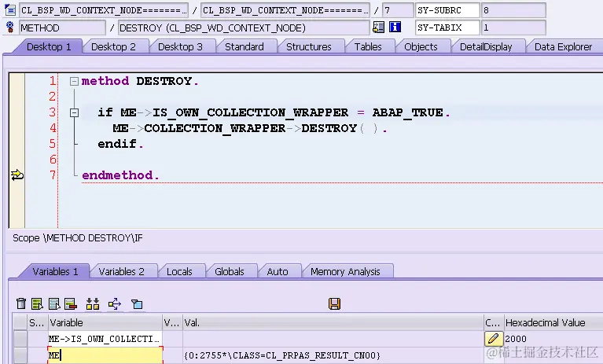Click the Scope \METHOD DESTROY\IF status text
The width and height of the screenshot is (603, 364).
click(78, 238)
